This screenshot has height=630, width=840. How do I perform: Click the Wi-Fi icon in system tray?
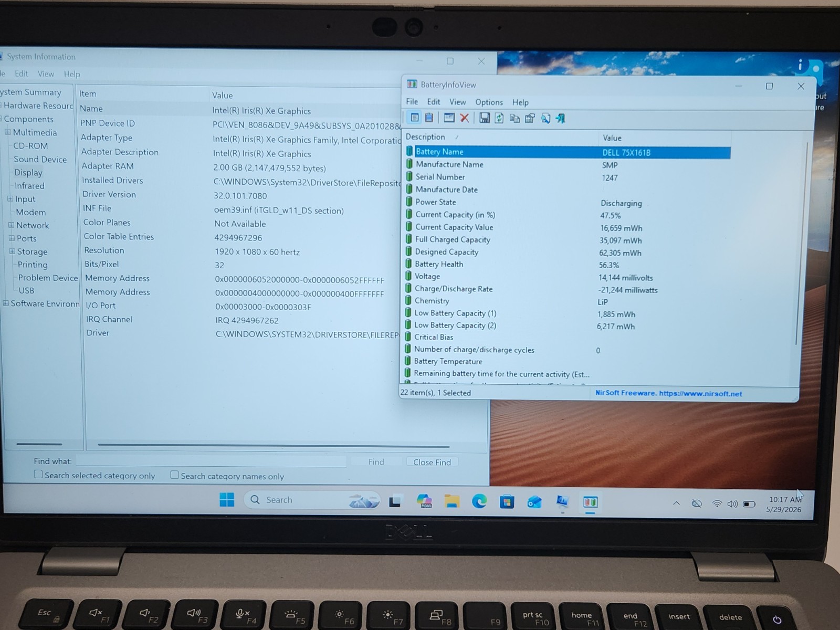(717, 503)
